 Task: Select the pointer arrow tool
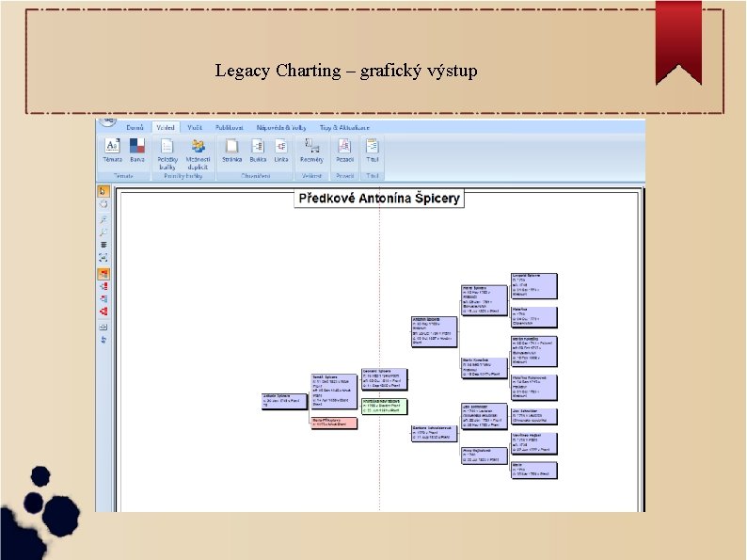103,192
